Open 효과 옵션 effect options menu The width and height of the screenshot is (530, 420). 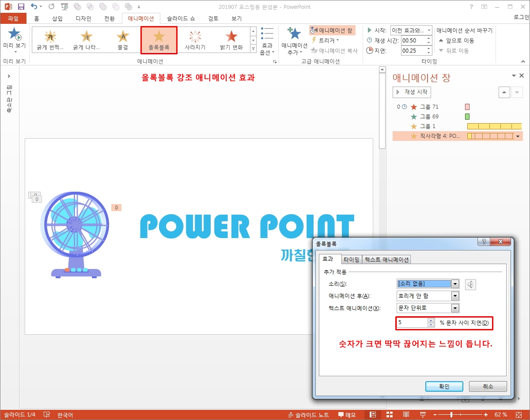pos(267,41)
